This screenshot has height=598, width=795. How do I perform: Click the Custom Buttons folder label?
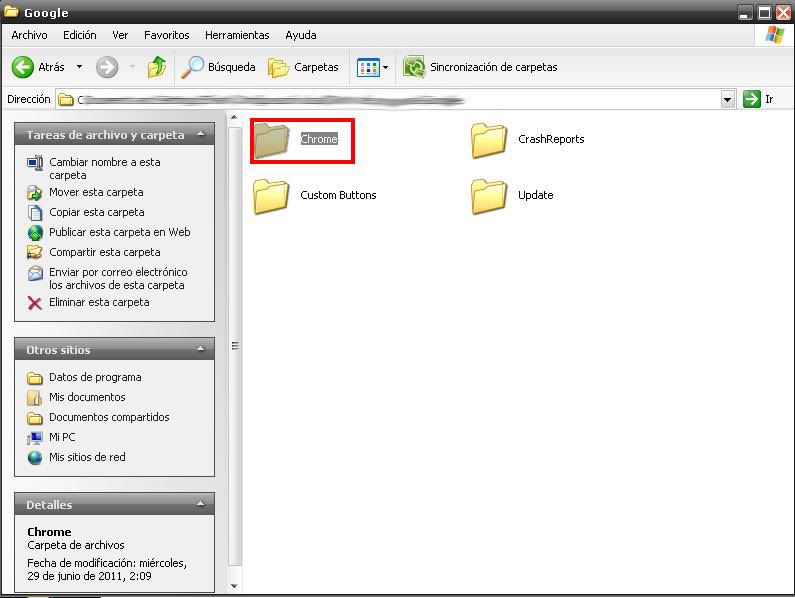(338, 195)
